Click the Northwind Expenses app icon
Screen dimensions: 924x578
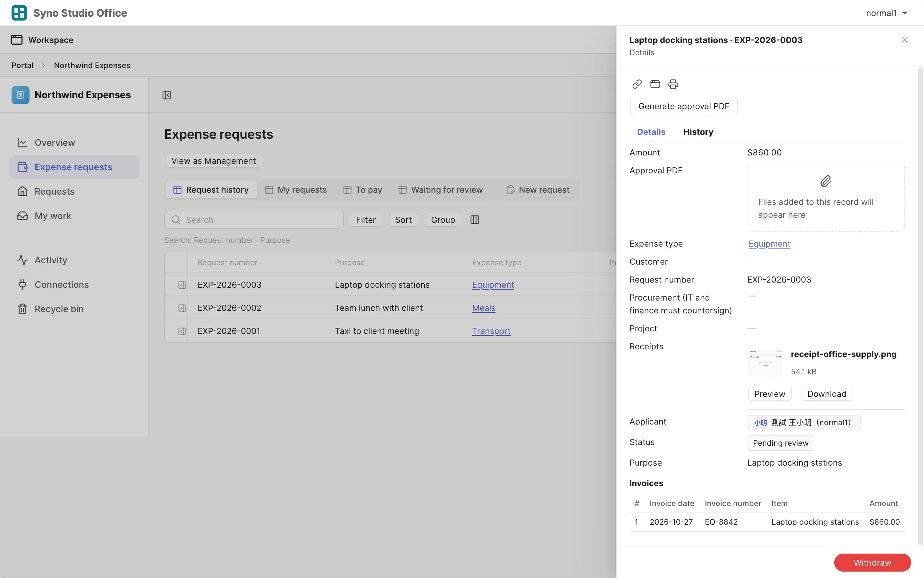20,95
